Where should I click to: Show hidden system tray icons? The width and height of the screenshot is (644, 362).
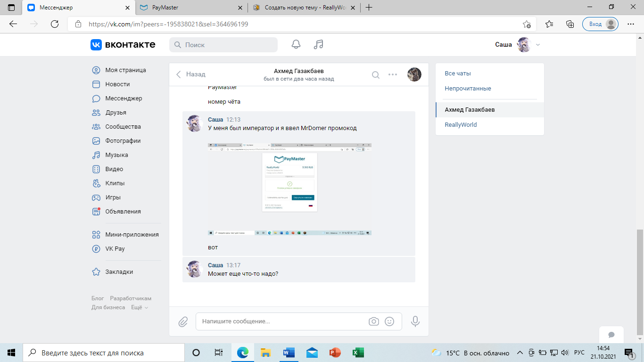(520, 353)
